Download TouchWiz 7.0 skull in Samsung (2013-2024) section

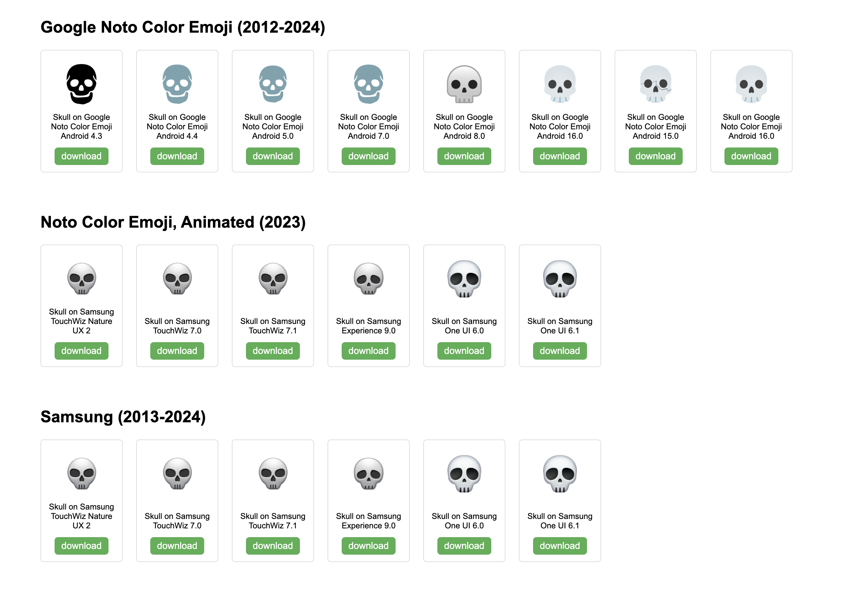click(x=177, y=546)
